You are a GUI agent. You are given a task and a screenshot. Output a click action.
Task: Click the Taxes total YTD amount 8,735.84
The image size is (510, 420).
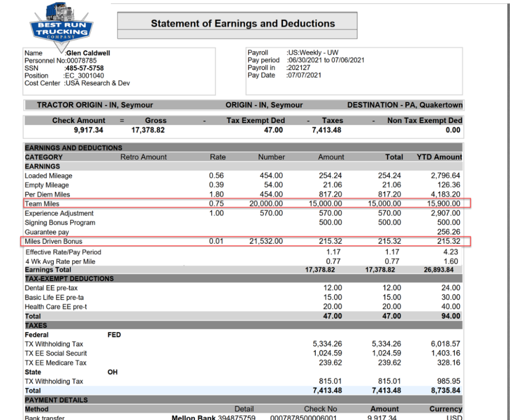[x=446, y=391]
